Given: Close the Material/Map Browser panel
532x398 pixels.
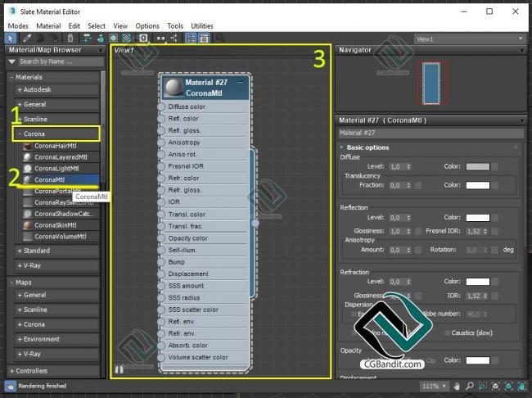Looking at the screenshot, I should click(101, 50).
